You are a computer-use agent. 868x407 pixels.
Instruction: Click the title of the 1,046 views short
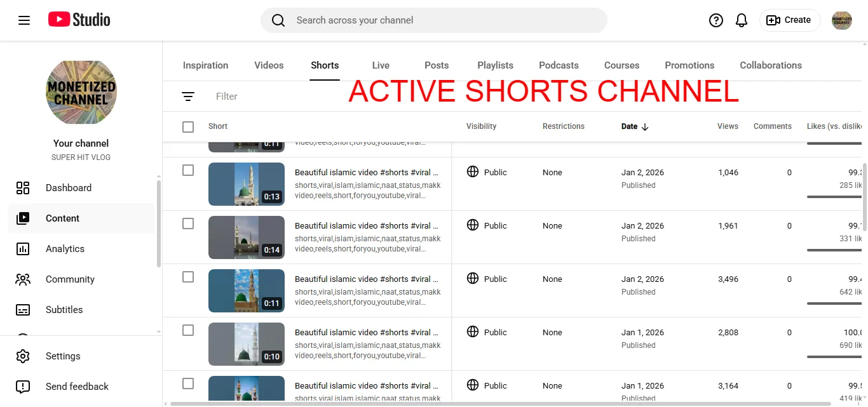click(x=367, y=173)
